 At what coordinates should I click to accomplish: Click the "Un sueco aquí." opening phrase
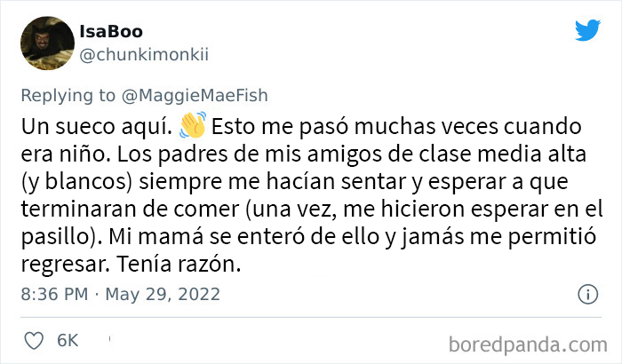(96, 127)
